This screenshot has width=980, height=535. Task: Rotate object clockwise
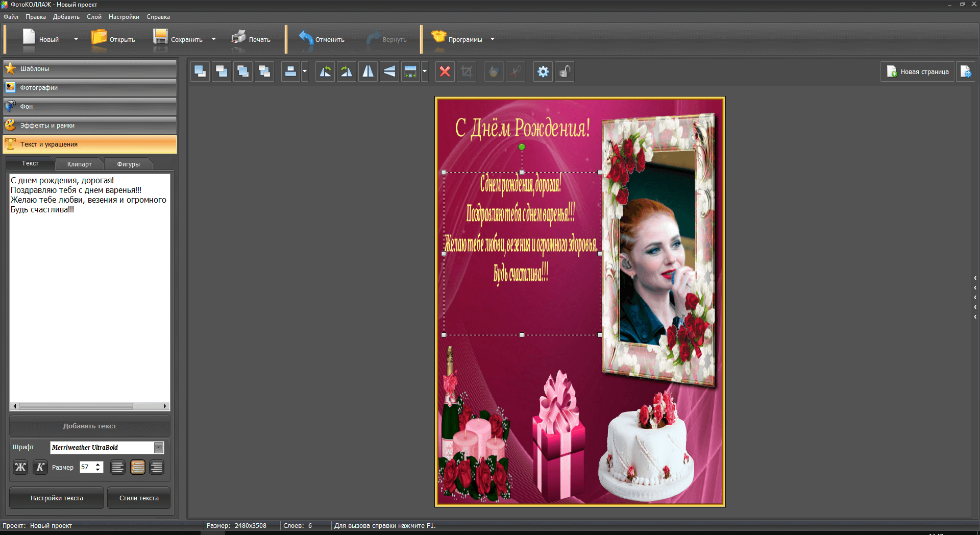click(347, 71)
